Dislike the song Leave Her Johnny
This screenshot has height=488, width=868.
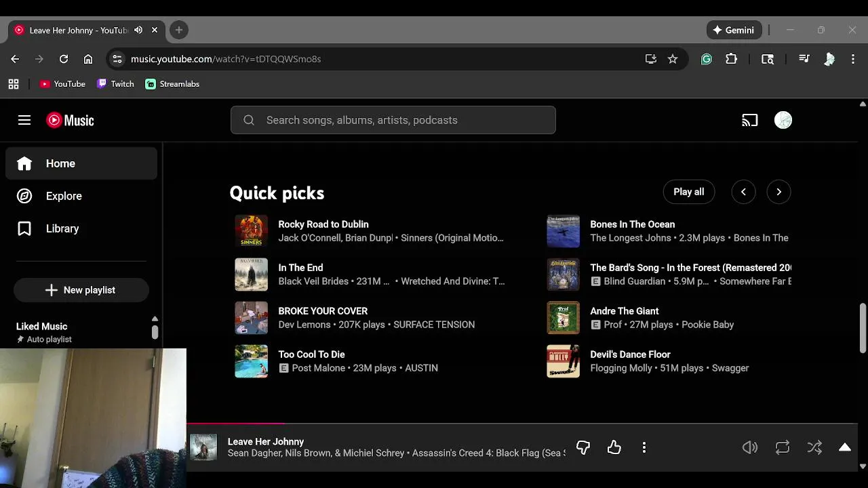(583, 447)
